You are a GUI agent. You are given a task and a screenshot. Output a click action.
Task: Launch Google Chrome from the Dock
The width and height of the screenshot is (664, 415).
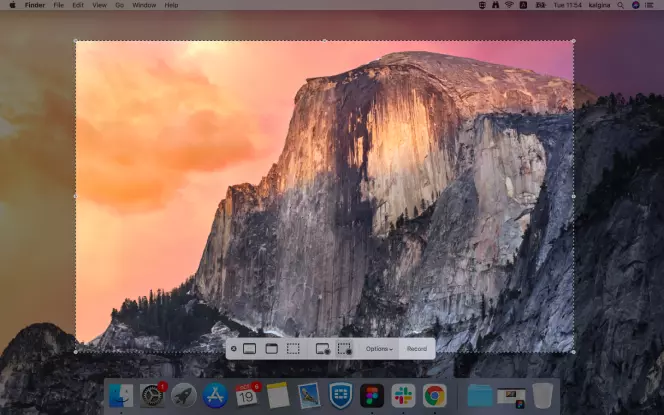tap(434, 396)
